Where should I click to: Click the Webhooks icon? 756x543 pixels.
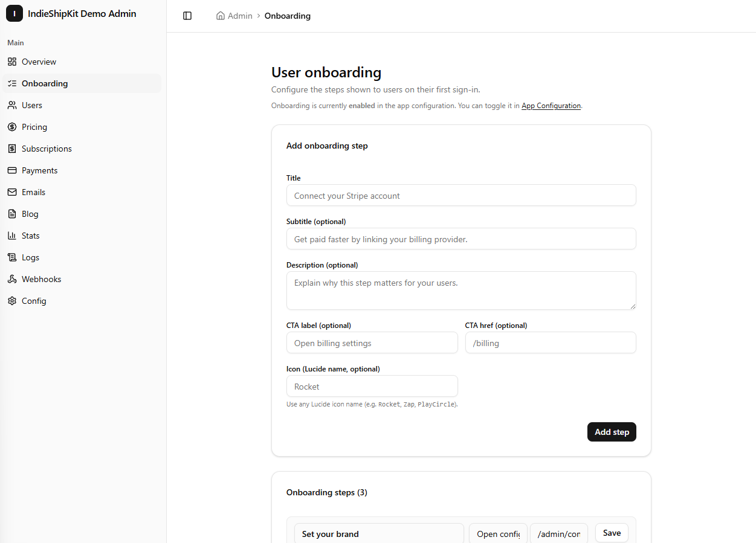click(x=12, y=279)
